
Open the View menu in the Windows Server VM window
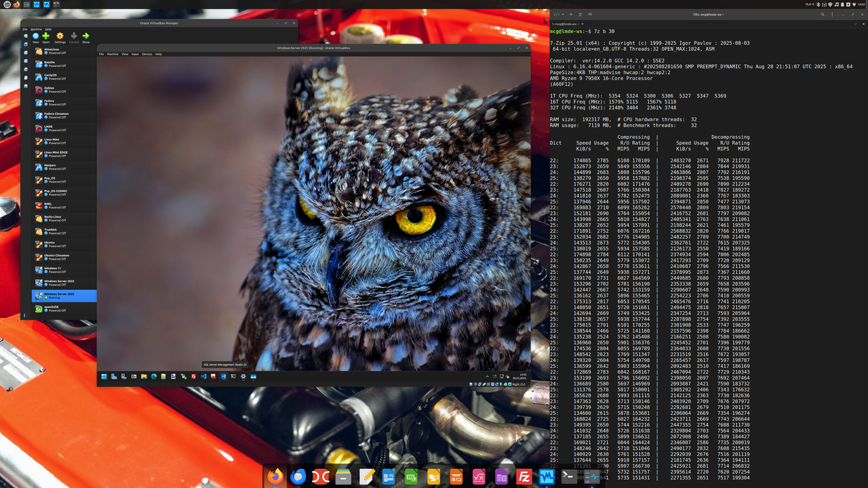pyautogui.click(x=125, y=54)
